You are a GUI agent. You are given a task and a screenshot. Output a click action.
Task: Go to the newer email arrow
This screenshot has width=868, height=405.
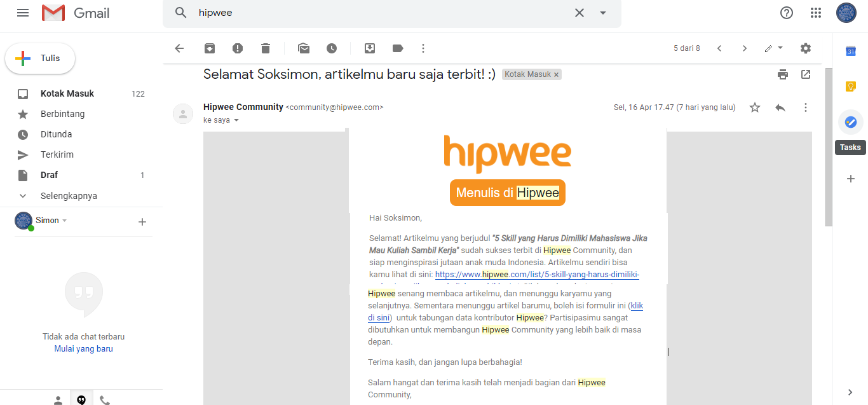719,48
